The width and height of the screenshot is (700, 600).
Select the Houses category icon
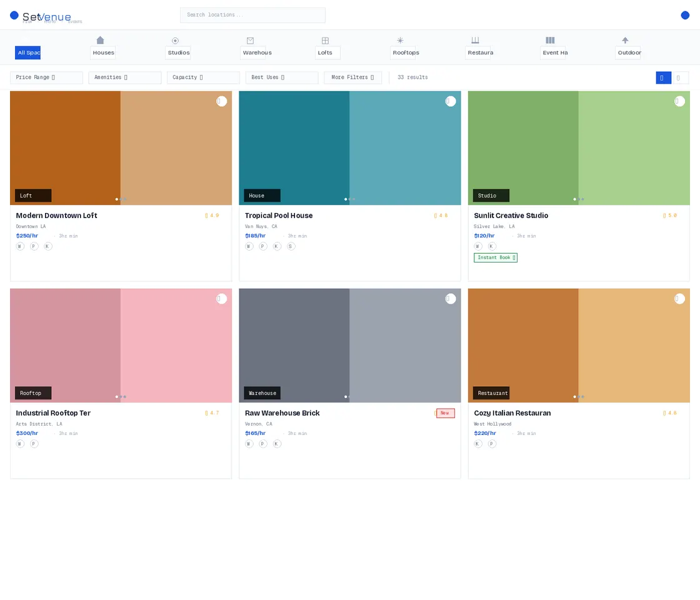tap(100, 41)
